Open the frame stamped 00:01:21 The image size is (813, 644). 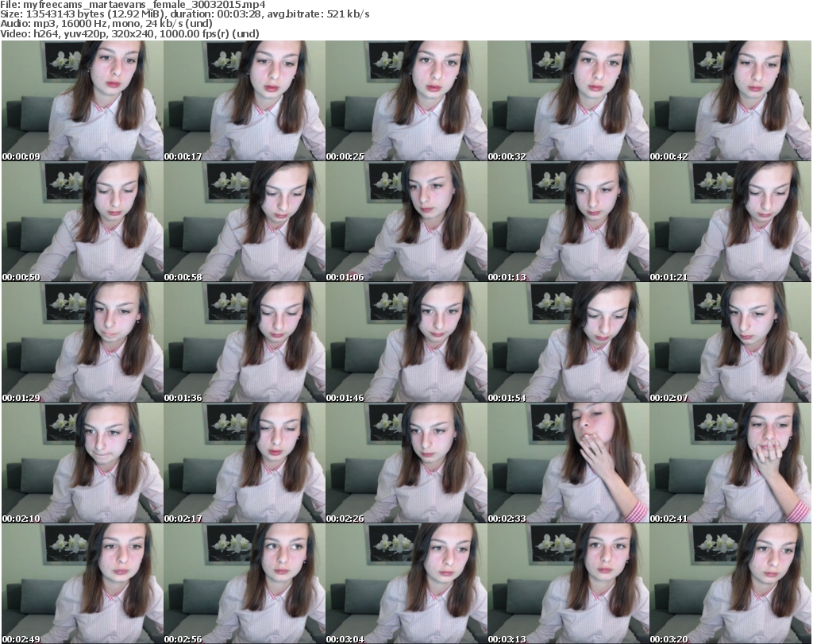point(730,222)
